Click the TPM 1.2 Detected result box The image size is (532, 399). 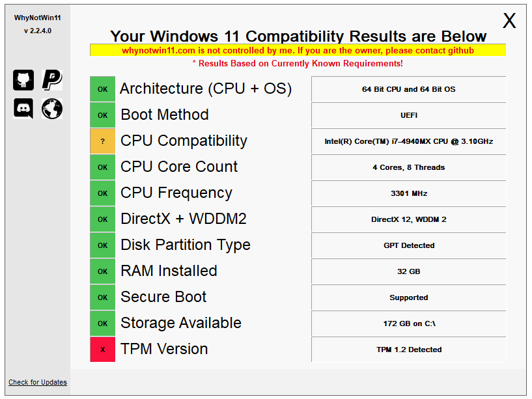tap(408, 349)
